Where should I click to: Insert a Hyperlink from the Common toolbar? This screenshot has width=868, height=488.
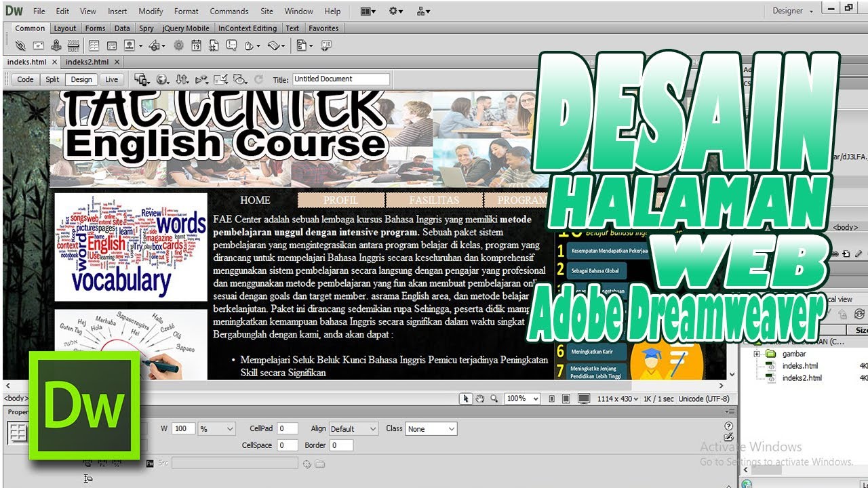pyautogui.click(x=20, y=45)
